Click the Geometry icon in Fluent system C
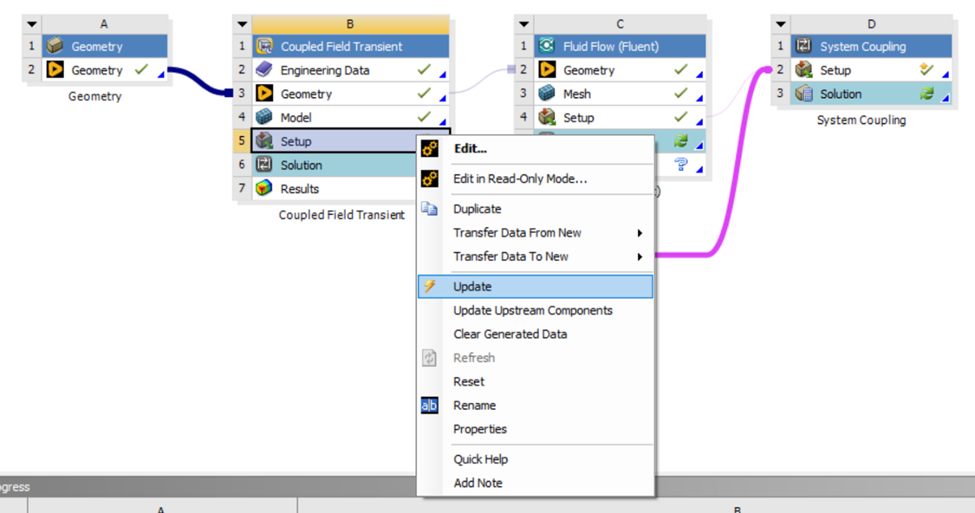The image size is (975, 513). click(x=547, y=70)
